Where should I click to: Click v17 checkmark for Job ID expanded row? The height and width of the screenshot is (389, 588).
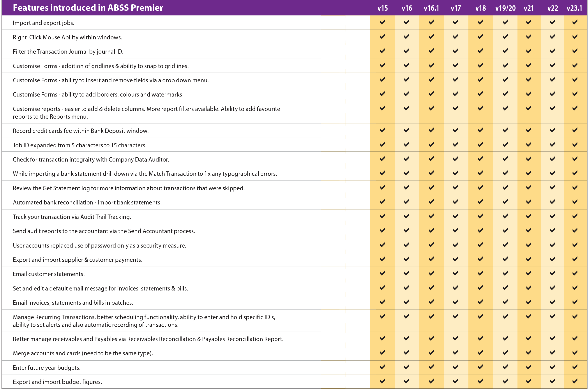pos(456,144)
